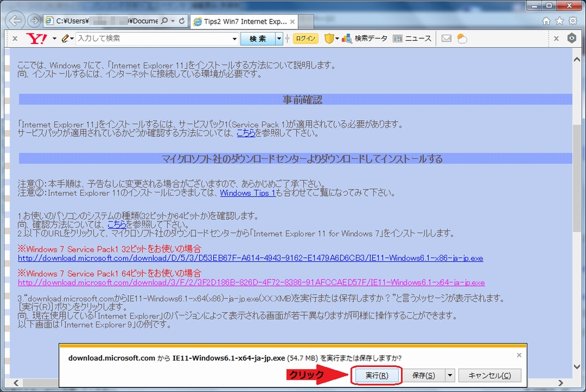Viewport: 586px width, 392px height.
Task: Click the yellow shield security icon
Action: click(329, 38)
